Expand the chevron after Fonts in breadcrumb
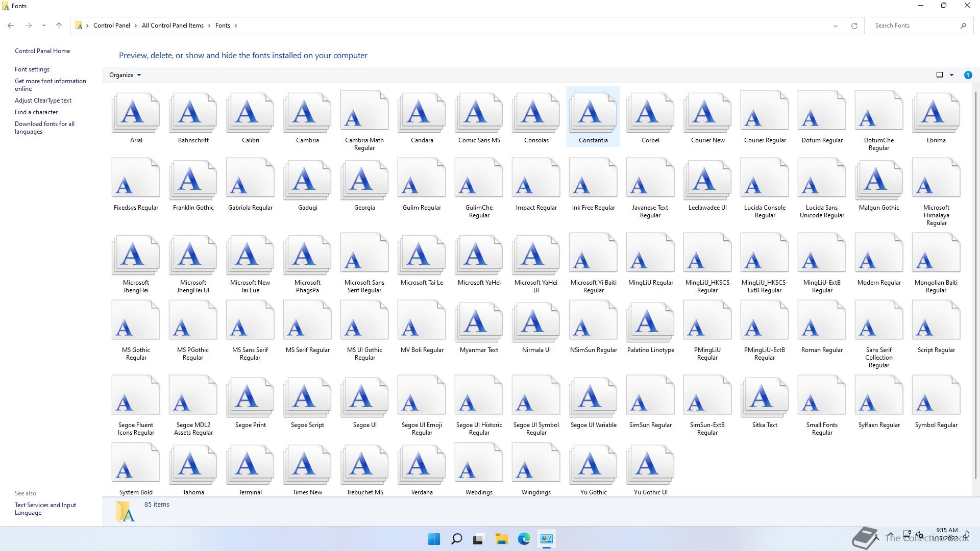 coord(236,26)
